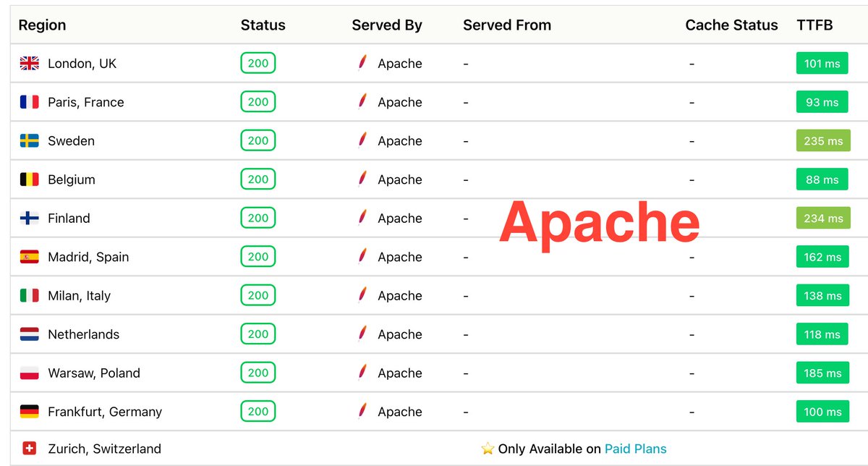The width and height of the screenshot is (868, 466).
Task: Select the London, UK region name
Action: click(82, 64)
